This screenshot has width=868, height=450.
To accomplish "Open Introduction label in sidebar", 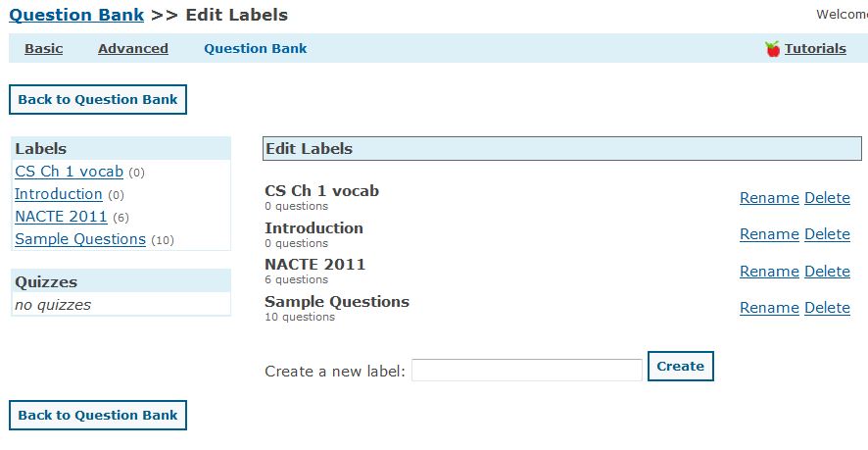I will 59,194.
